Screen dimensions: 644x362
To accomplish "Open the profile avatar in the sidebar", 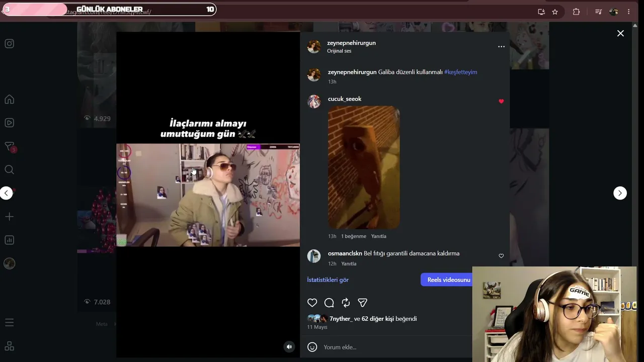I will (x=9, y=263).
